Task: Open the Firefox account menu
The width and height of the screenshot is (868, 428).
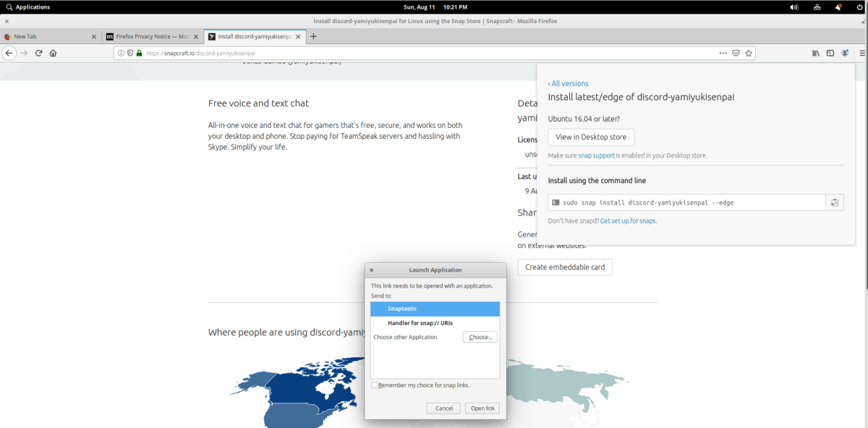Action: [845, 53]
